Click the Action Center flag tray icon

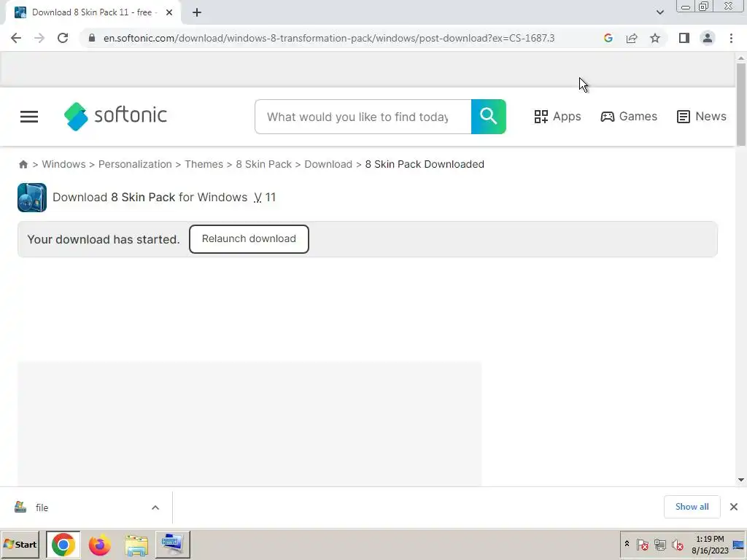(x=642, y=544)
